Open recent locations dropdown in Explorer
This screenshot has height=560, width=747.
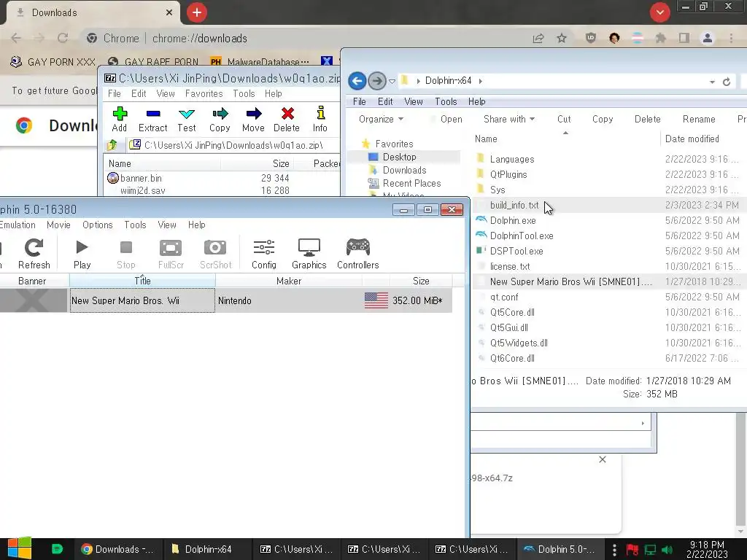(392, 82)
